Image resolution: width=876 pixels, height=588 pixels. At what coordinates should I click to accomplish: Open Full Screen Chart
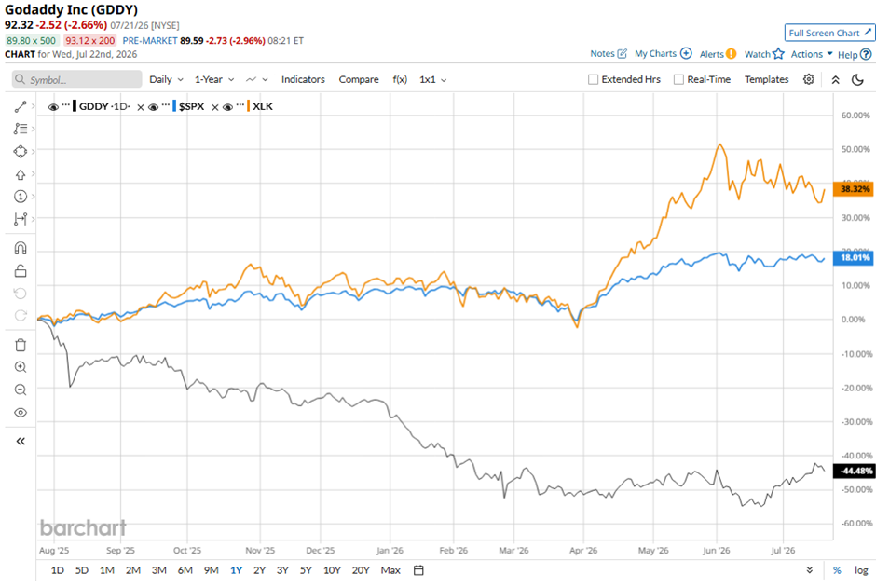click(829, 33)
